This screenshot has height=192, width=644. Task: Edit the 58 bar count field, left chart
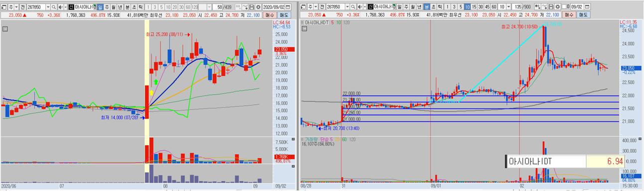(x=217, y=7)
